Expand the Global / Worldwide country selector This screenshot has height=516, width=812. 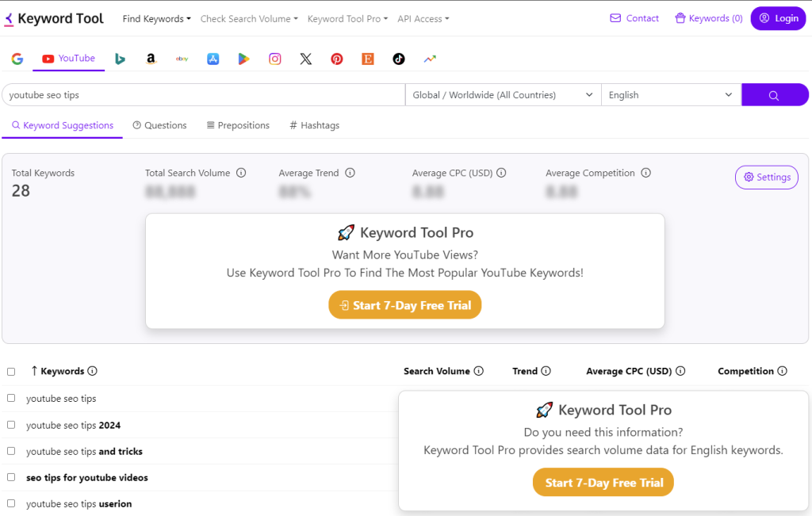503,94
